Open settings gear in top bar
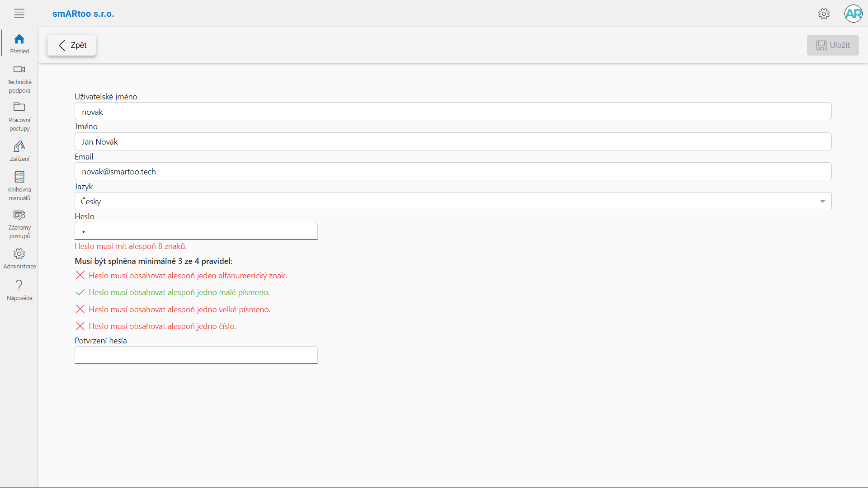The width and height of the screenshot is (868, 488). (x=824, y=14)
